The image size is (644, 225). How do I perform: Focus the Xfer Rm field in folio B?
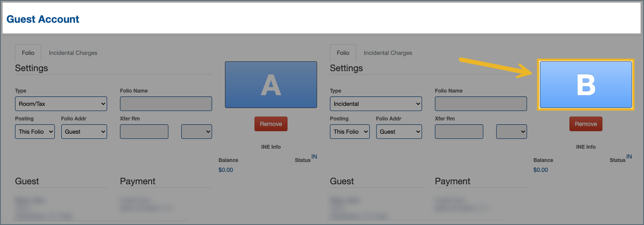[459, 132]
